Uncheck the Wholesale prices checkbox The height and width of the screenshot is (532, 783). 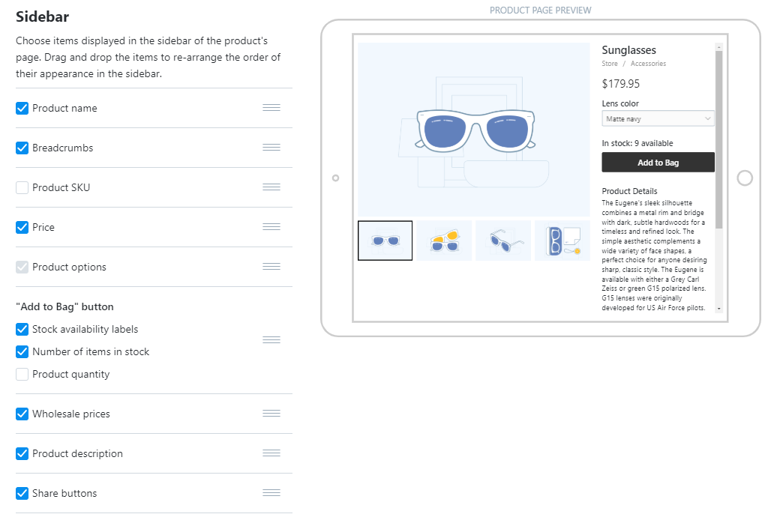[22, 414]
